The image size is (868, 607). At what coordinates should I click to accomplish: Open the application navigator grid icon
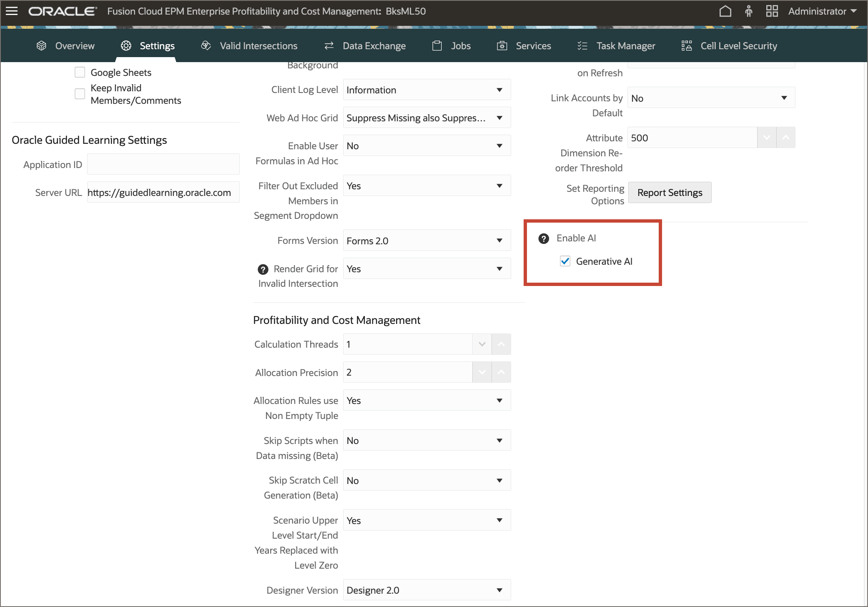[772, 11]
